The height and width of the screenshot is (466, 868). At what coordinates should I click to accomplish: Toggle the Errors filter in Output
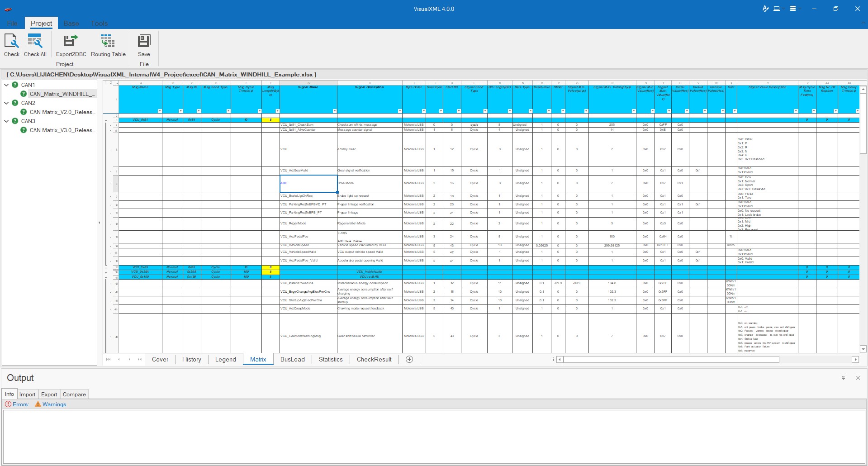(17, 404)
